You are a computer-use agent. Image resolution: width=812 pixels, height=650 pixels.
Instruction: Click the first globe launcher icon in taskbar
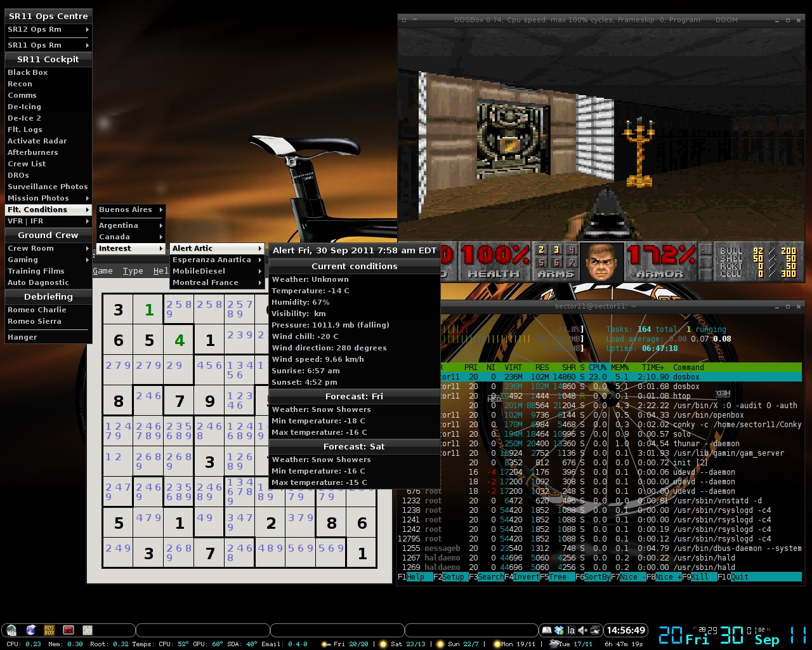click(11, 630)
